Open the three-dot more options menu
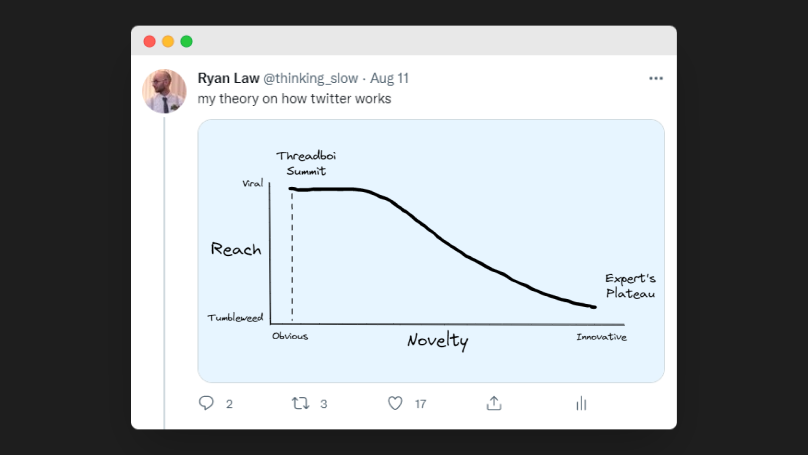 (655, 78)
